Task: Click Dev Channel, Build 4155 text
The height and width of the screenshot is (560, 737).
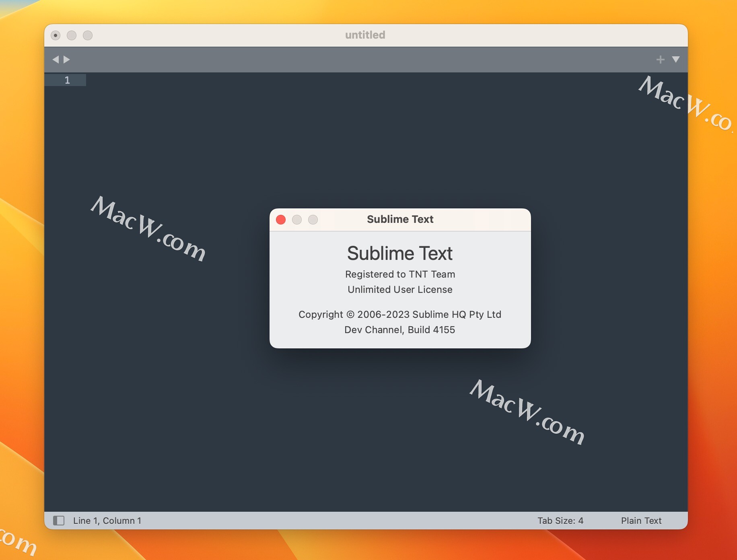Action: click(x=400, y=330)
